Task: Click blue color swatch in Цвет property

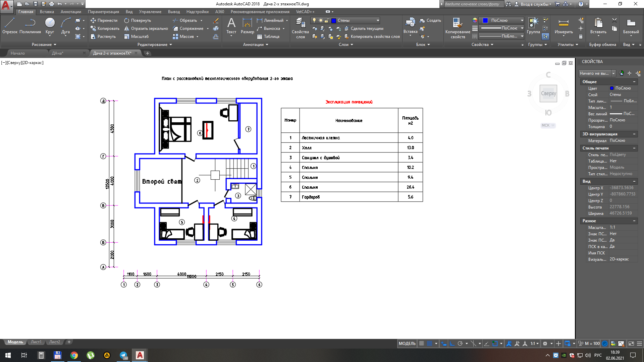Action: point(612,88)
